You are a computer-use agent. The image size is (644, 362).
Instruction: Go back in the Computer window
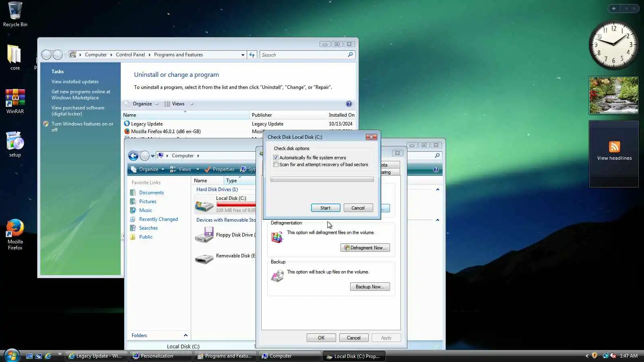pos(133,156)
